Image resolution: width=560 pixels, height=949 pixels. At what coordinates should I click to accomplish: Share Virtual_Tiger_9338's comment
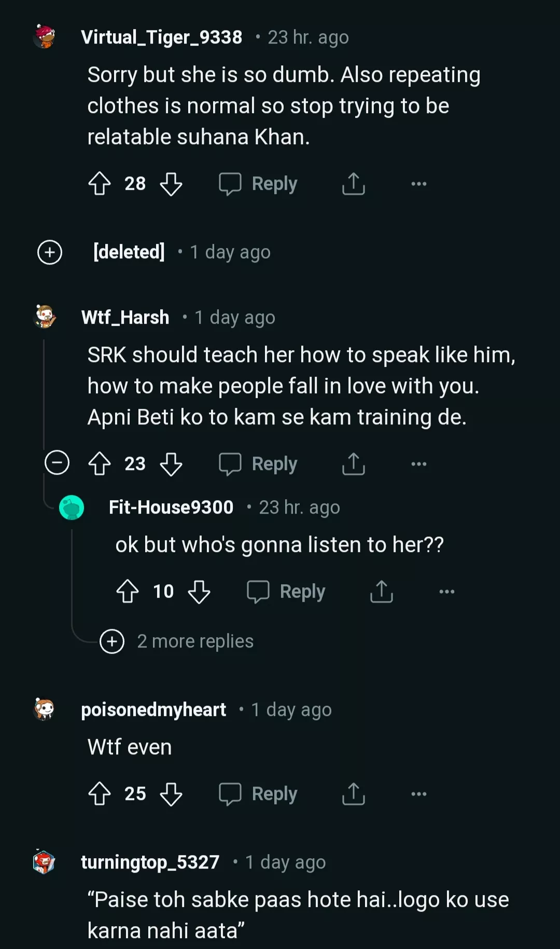354,184
